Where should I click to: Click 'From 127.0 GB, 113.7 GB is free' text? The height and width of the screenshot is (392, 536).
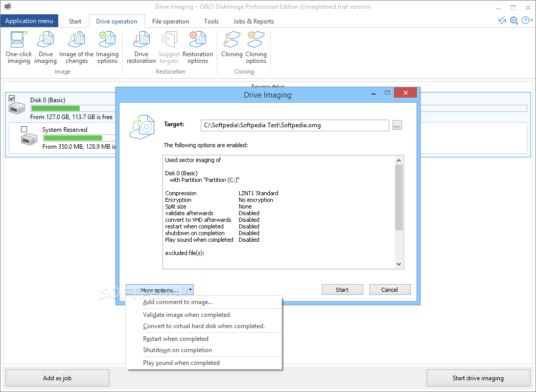click(x=71, y=117)
